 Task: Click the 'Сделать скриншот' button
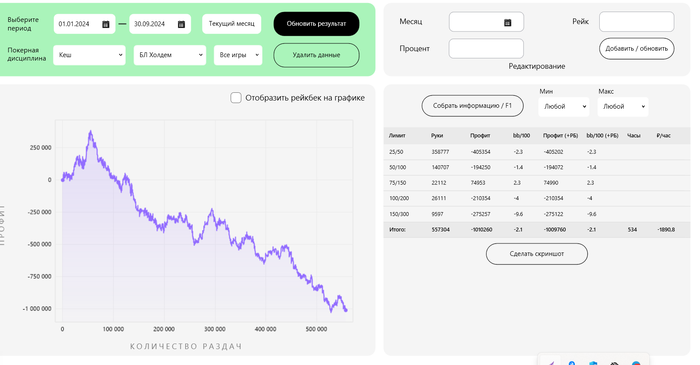[537, 253]
